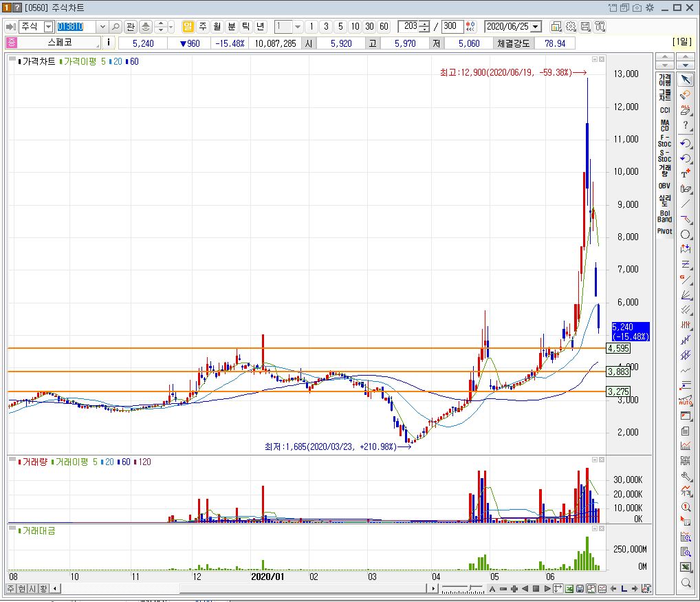The width and height of the screenshot is (700, 602).
Task: Click the 황 tab at bottom left
Action: 43,589
